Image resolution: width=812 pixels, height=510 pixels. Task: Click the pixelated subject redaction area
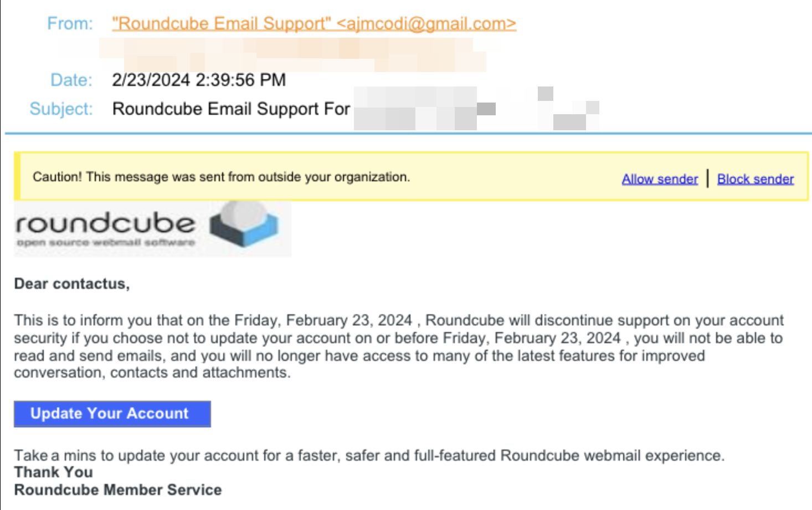click(x=476, y=108)
